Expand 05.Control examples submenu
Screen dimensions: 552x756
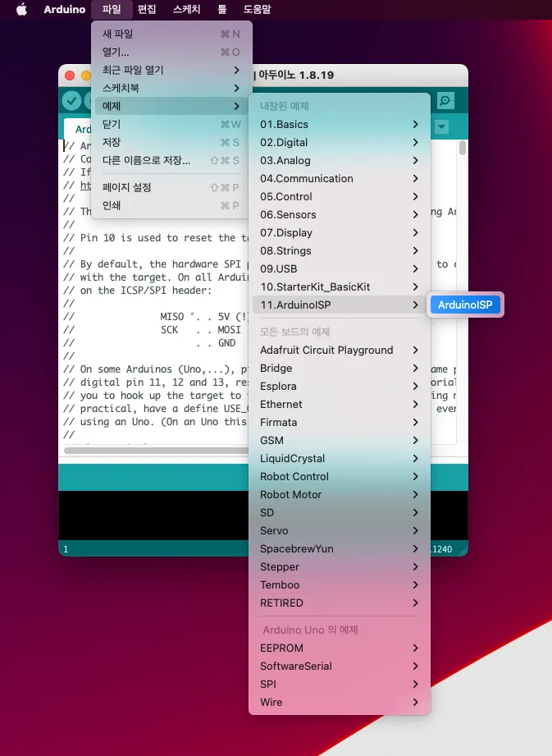click(339, 197)
